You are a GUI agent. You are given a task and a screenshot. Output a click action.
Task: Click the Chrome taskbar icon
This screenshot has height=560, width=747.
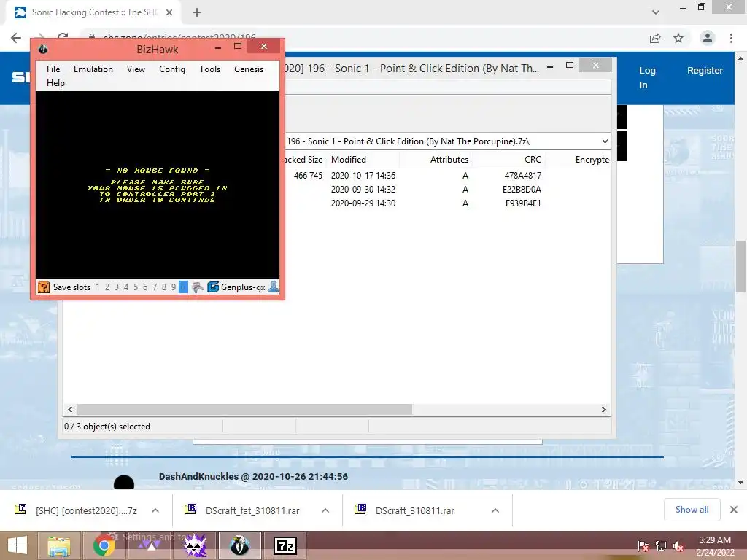coord(104,545)
